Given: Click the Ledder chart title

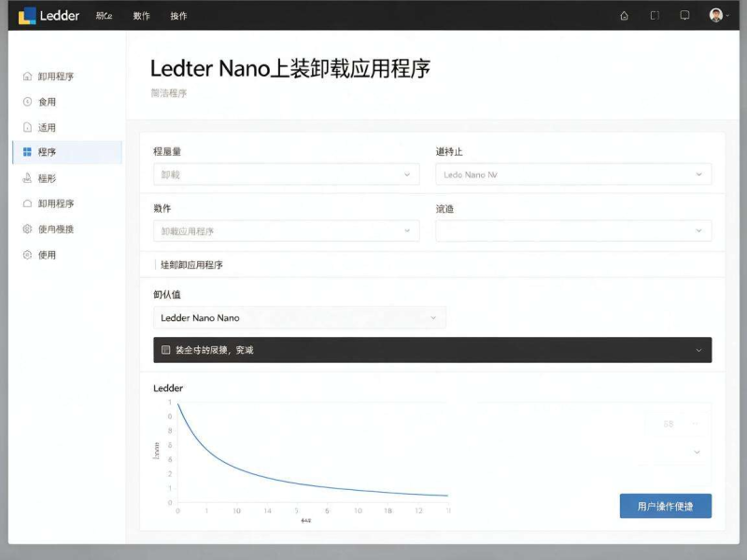Looking at the screenshot, I should pos(168,388).
